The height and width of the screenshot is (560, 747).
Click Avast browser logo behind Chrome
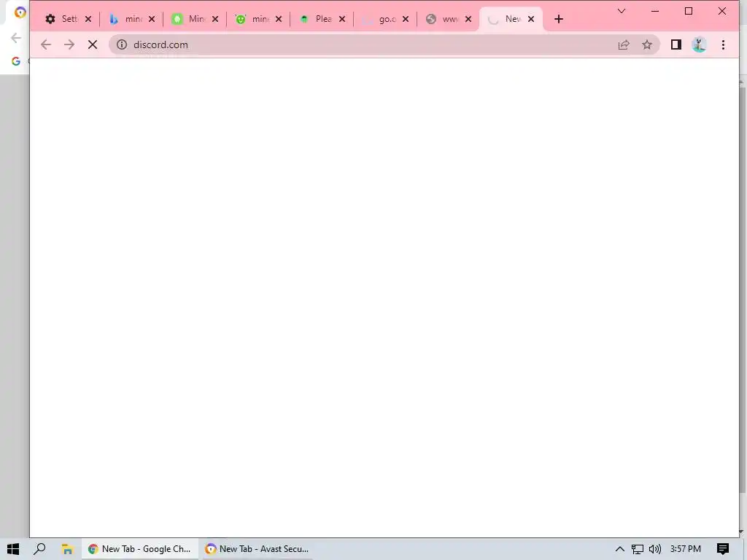click(20, 12)
